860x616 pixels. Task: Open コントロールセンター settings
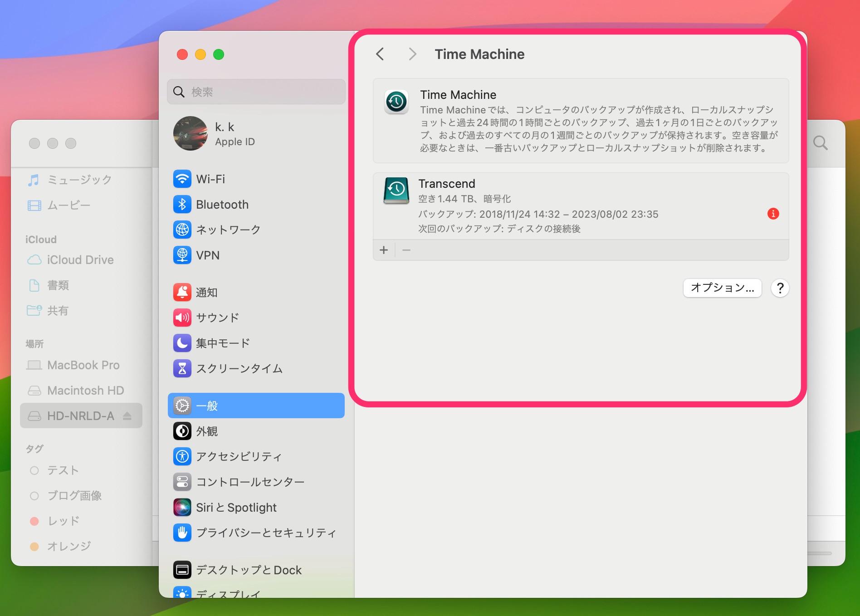(256, 482)
